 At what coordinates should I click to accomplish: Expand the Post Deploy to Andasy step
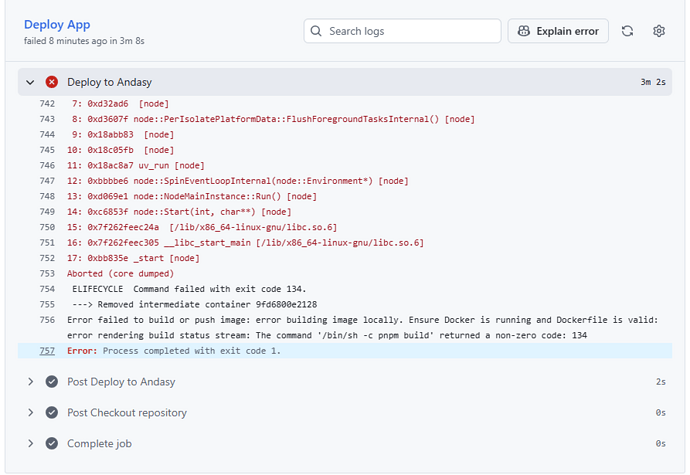(x=31, y=382)
